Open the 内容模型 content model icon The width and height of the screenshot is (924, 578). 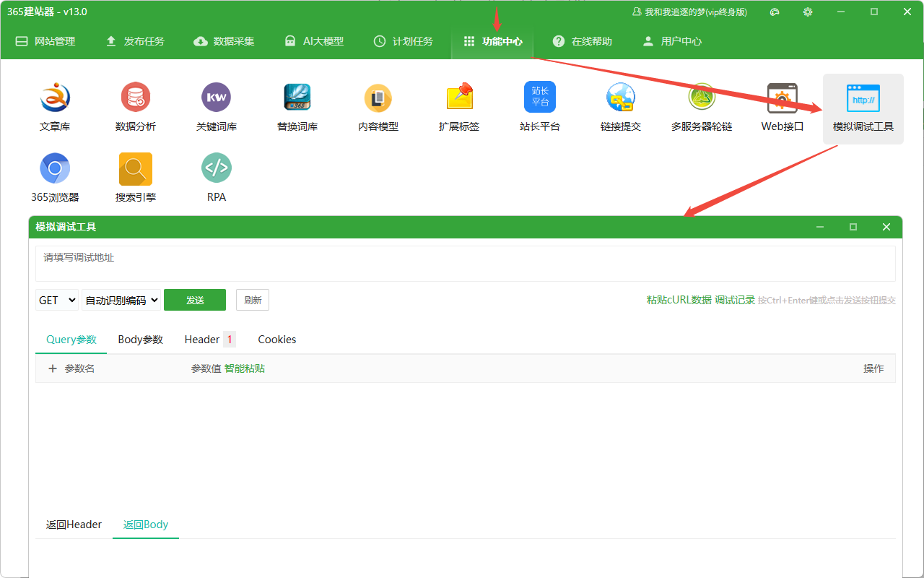coord(378,107)
